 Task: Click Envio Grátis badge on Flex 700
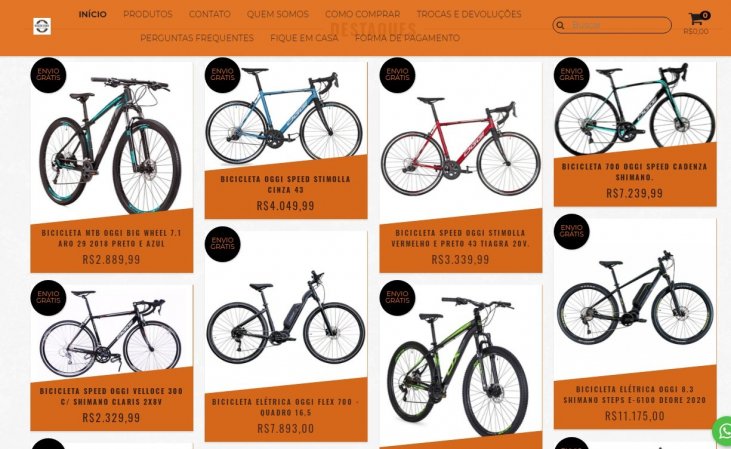pyautogui.click(x=222, y=244)
